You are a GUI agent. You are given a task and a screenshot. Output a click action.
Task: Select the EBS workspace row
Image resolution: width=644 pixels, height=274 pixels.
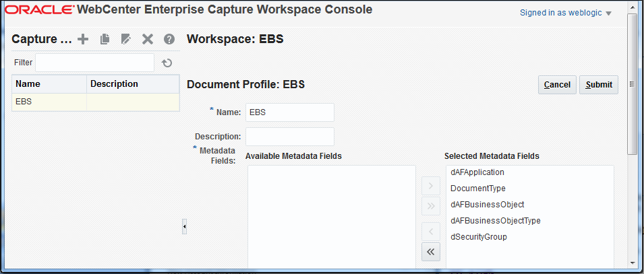(95, 102)
